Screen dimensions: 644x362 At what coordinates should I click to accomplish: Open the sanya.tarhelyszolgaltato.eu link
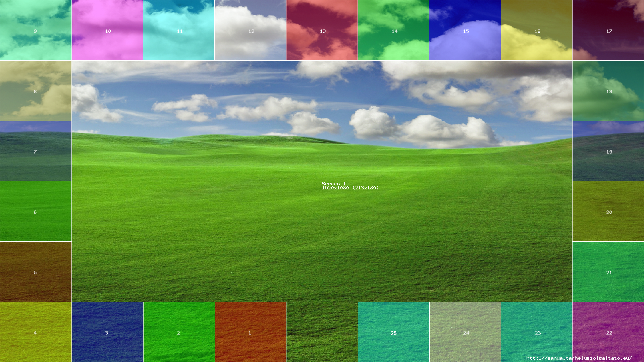pos(579,358)
